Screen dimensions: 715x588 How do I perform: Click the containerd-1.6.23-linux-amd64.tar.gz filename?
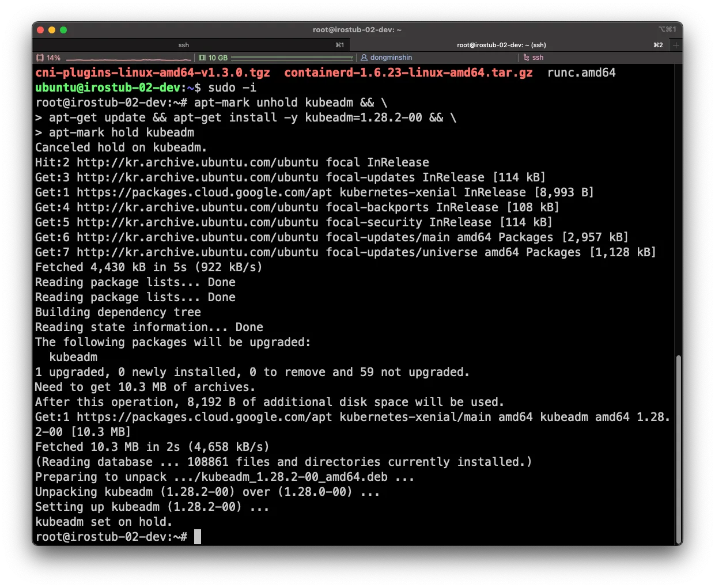click(408, 73)
